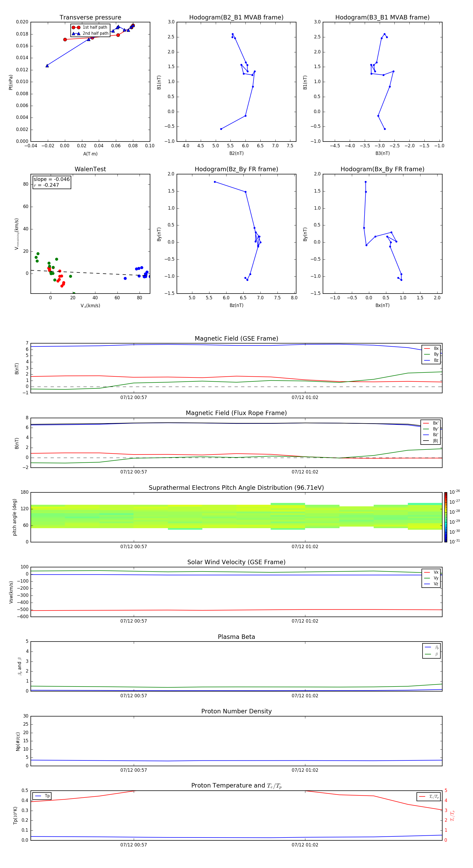Viewport: 473px width, 868px height.
Task: Click the 'Hodogram(B3_B1 MVAB frame)' title
Action: coord(382,17)
